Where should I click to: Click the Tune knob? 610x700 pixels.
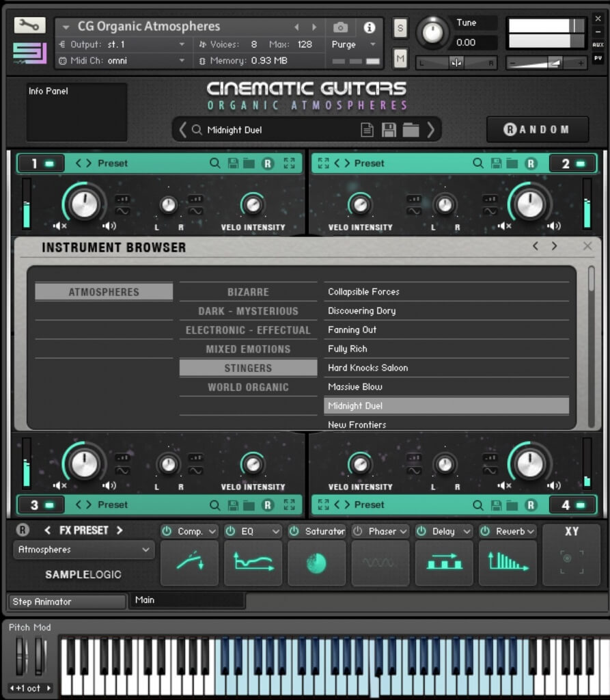click(432, 31)
